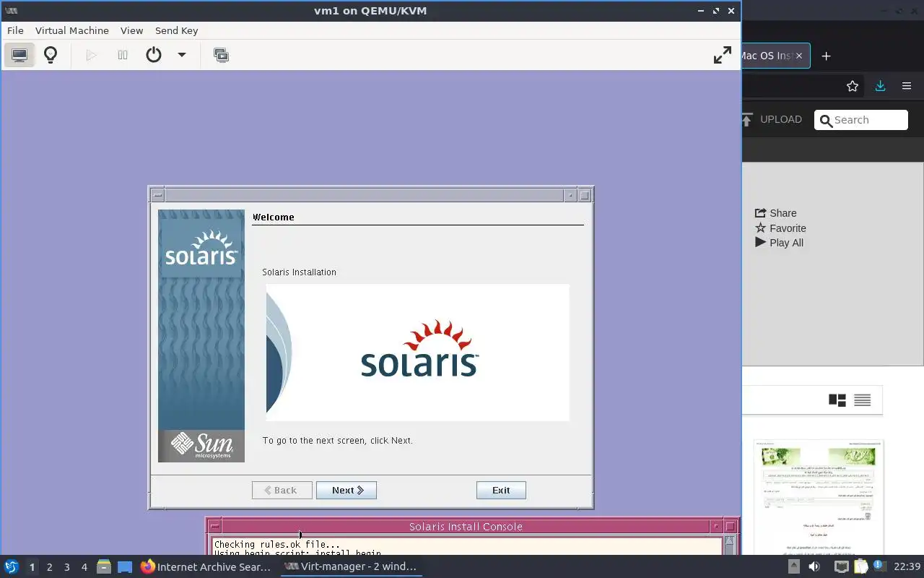This screenshot has width=924, height=578.
Task: Click the Solaris logo banner image
Action: pos(417,352)
